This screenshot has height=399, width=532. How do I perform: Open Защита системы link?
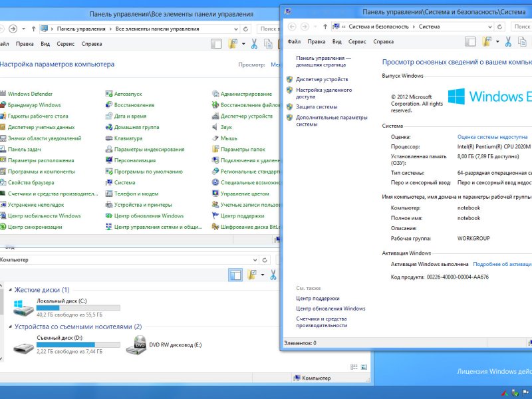click(317, 107)
